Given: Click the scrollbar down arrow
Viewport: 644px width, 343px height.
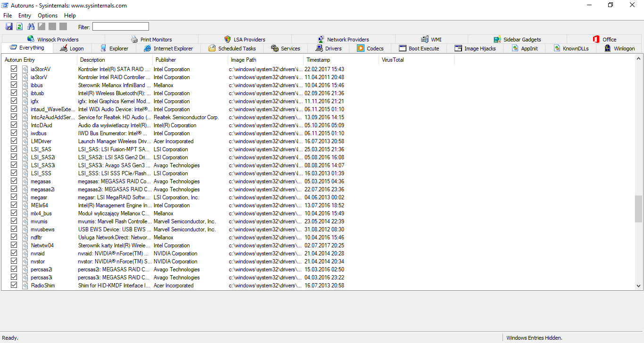Looking at the screenshot, I should pyautogui.click(x=638, y=286).
